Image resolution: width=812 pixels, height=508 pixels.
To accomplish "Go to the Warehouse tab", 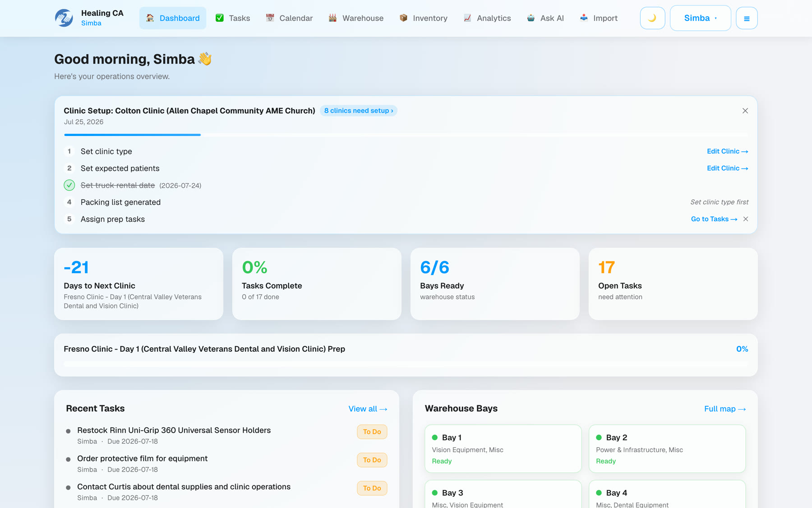I will (356, 18).
